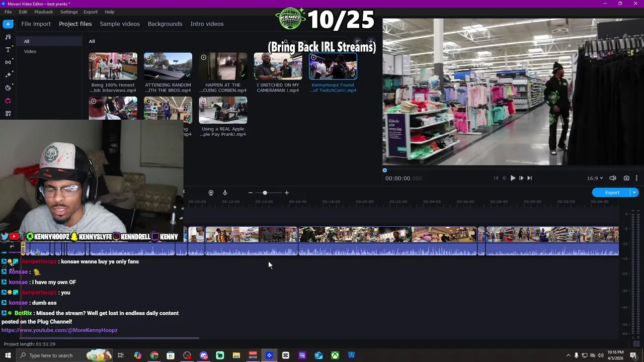The width and height of the screenshot is (644, 362).
Task: Click the preview seek bar playhead
Action: pyautogui.click(x=385, y=170)
